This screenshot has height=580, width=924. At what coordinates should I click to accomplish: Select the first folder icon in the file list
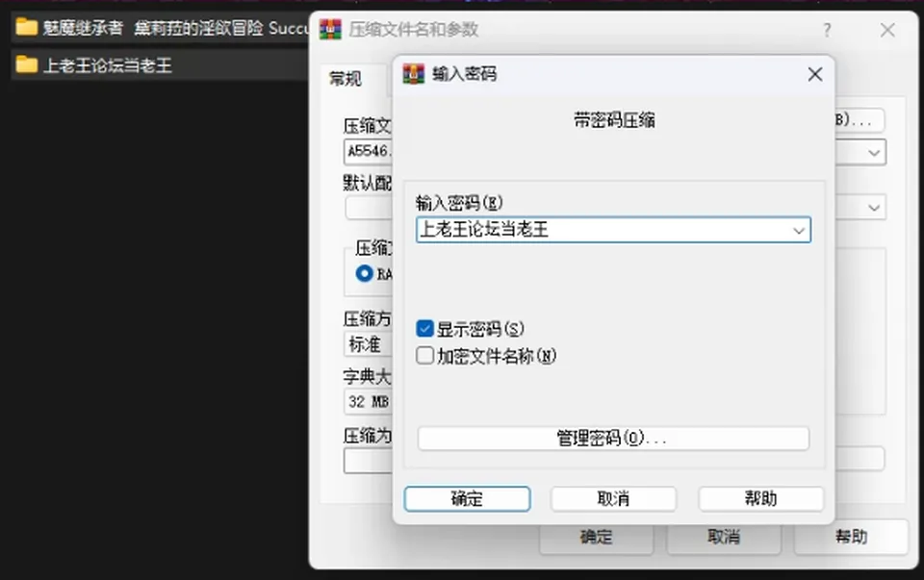[27, 27]
